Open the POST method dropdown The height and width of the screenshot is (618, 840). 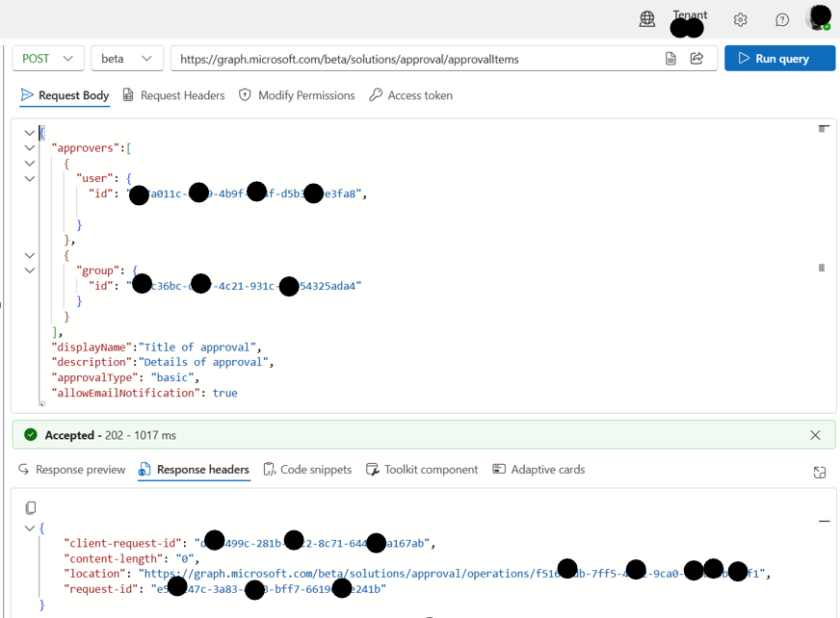(x=48, y=59)
